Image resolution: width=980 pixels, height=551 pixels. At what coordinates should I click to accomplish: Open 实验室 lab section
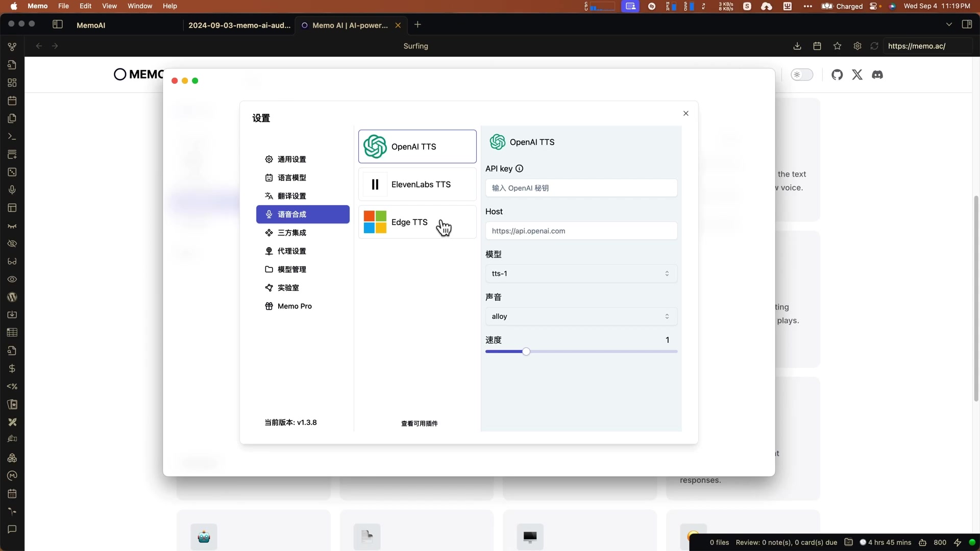(x=303, y=288)
